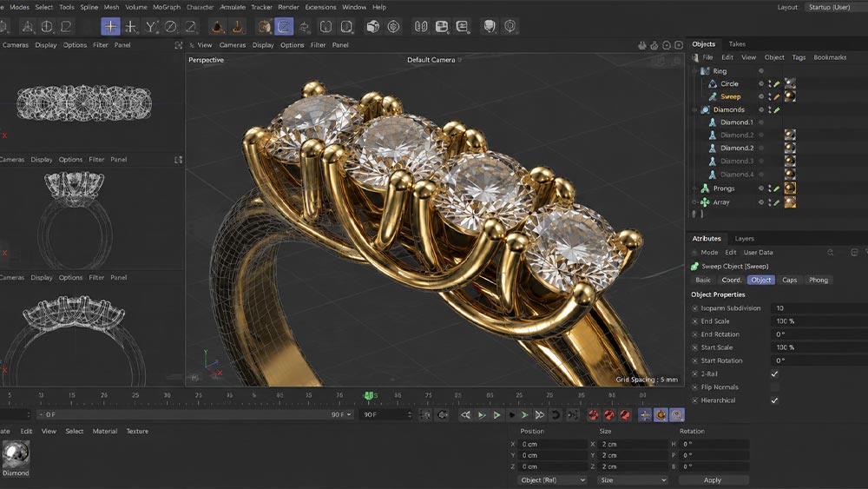
Task: Open the Object (Rel) coordinate dropdown
Action: point(552,480)
